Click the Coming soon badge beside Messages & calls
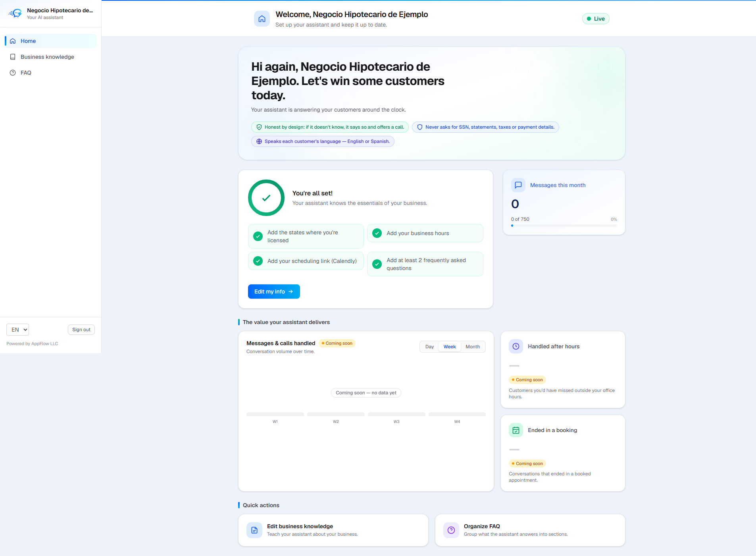The image size is (756, 556). click(337, 343)
